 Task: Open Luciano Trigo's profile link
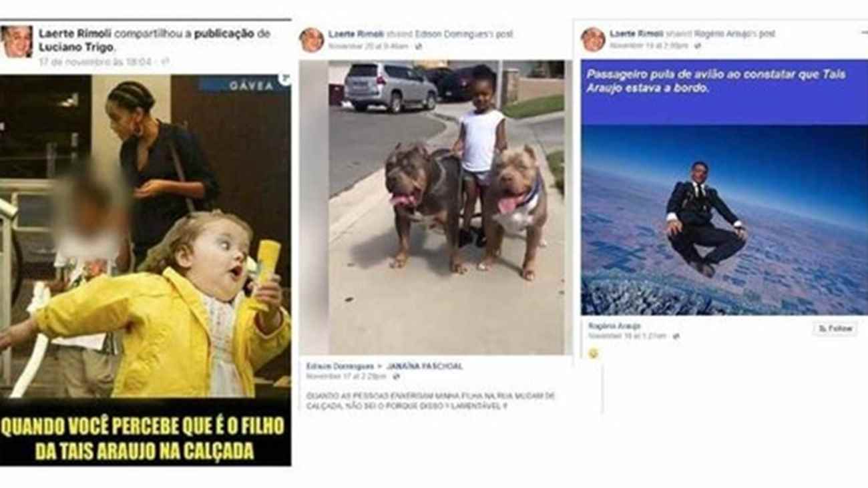75,47
